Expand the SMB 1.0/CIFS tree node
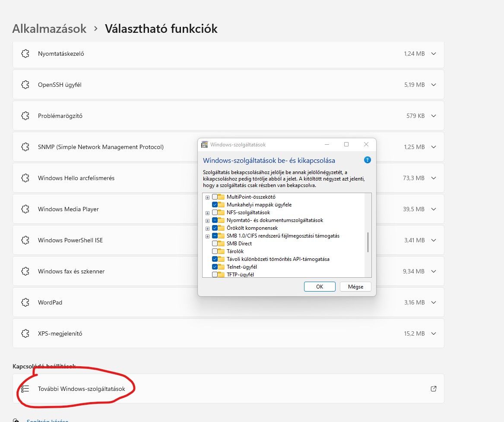The height and width of the screenshot is (422, 504). click(x=207, y=236)
